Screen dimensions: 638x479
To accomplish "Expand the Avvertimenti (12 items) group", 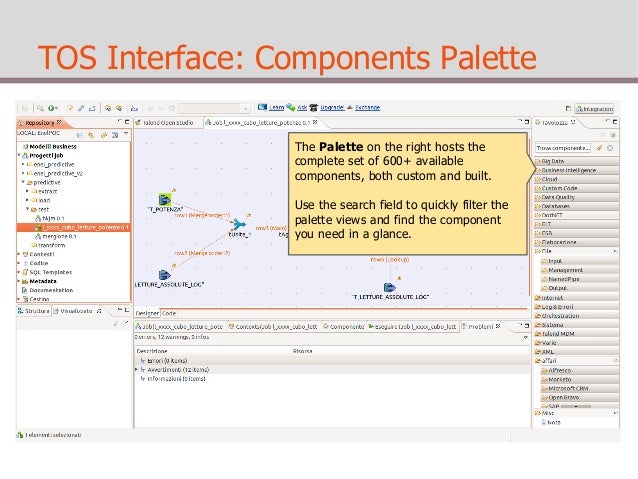I will (136, 370).
